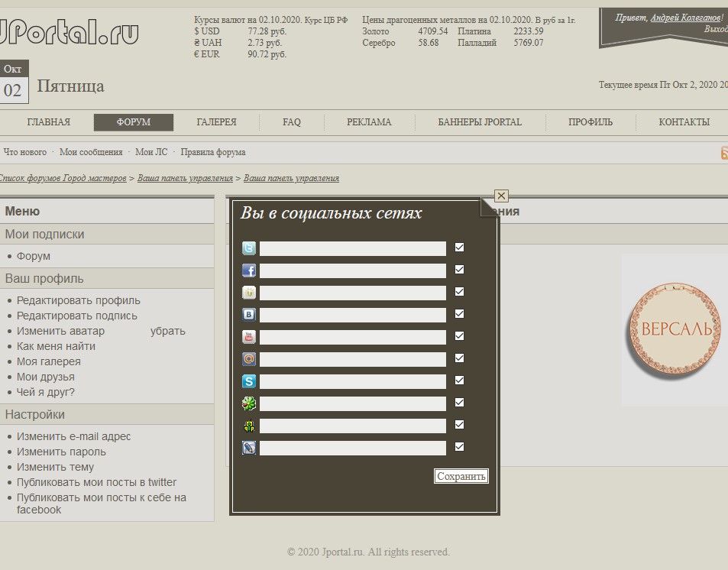Image resolution: width=728 pixels, height=570 pixels.
Task: Go to the ПРОФИЛЬ navigation tab
Action: (590, 122)
